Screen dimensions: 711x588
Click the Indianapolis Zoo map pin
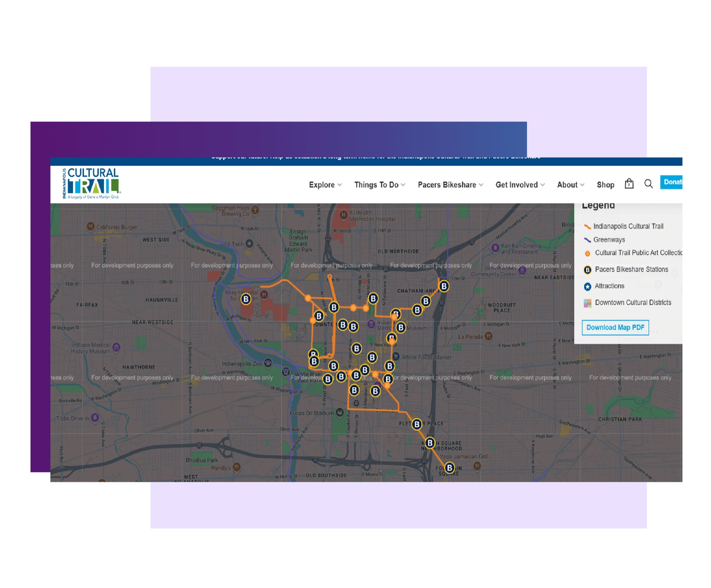pos(268,363)
